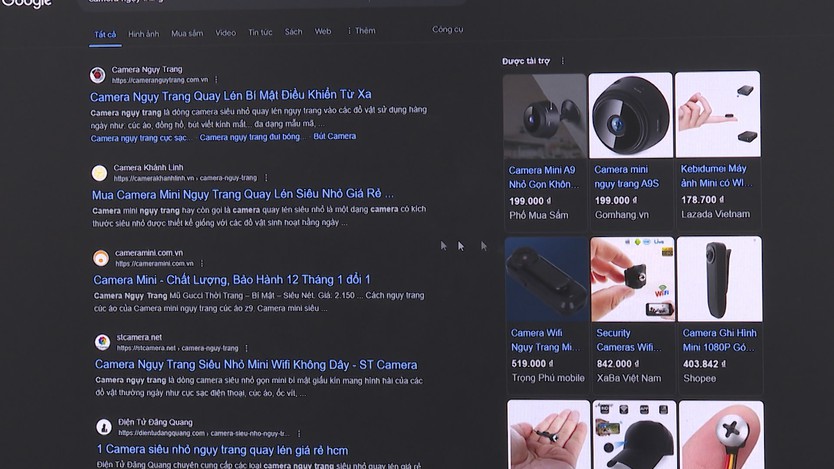Screen dimensions: 834x469
Task: Click the Camera Khánh Linh site favicon
Action: coord(99,173)
